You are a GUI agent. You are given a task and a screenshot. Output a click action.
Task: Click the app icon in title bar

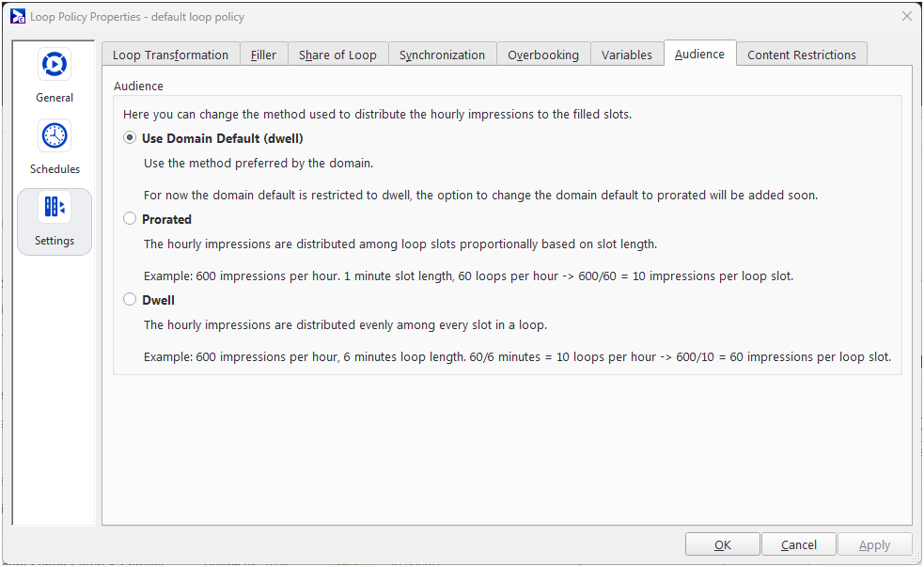tap(17, 16)
